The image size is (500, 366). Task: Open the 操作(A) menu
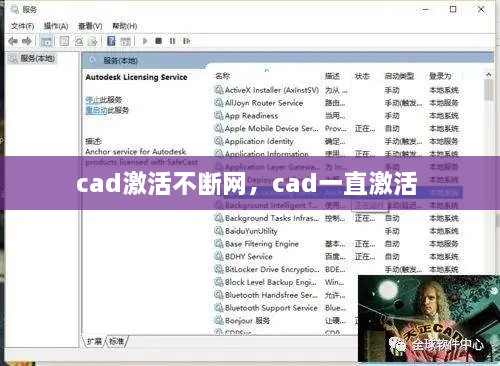(56, 26)
